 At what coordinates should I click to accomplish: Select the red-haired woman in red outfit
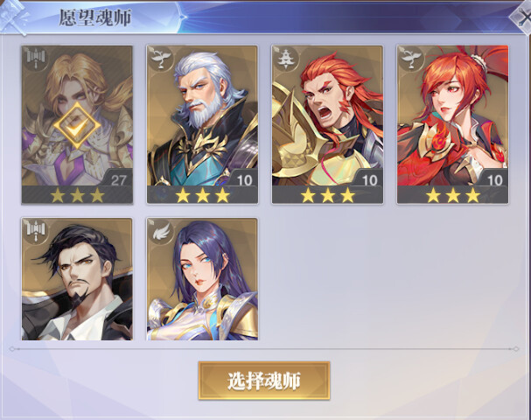[x=453, y=124]
